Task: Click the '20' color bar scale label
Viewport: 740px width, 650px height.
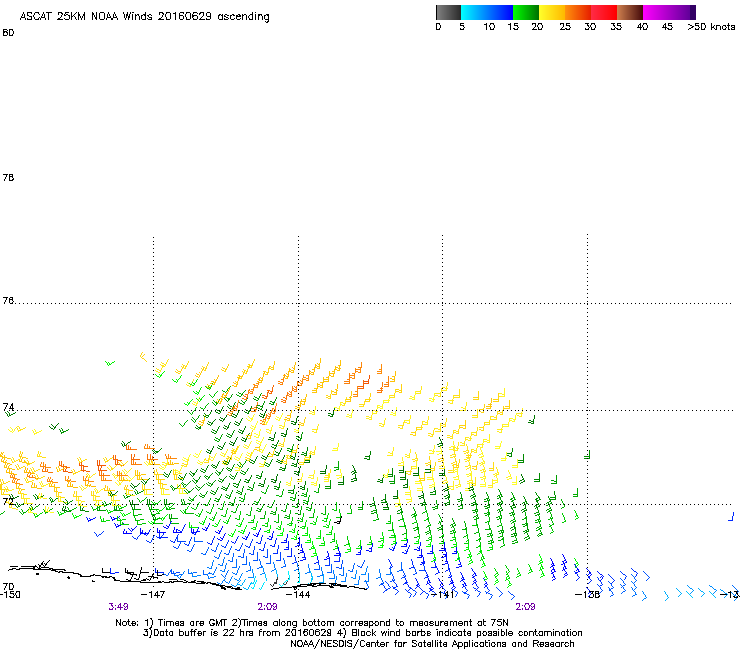Action: [x=537, y=27]
